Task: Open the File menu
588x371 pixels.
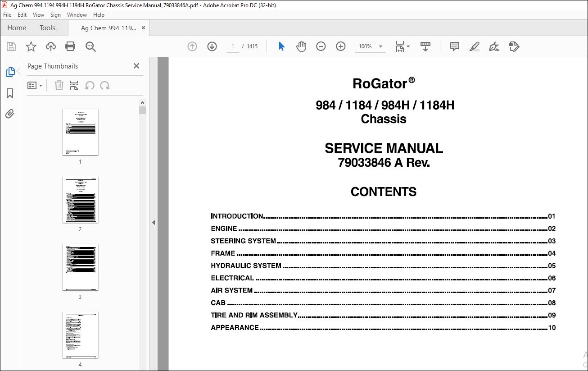Action: point(7,15)
